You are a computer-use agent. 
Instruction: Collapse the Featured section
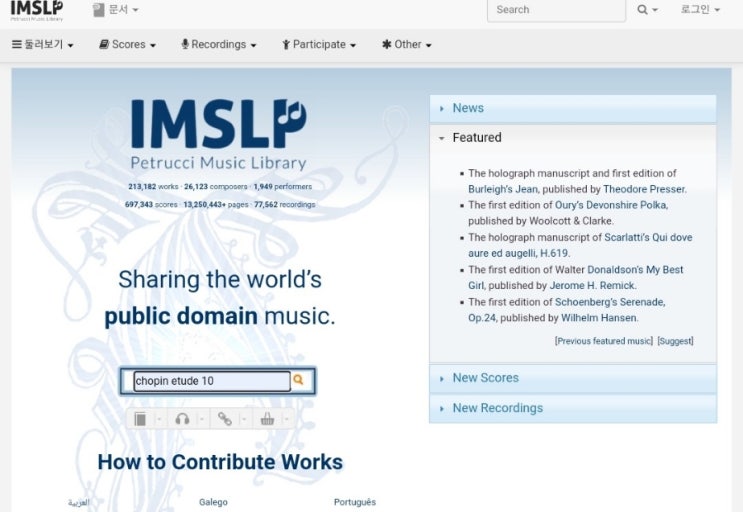477,138
